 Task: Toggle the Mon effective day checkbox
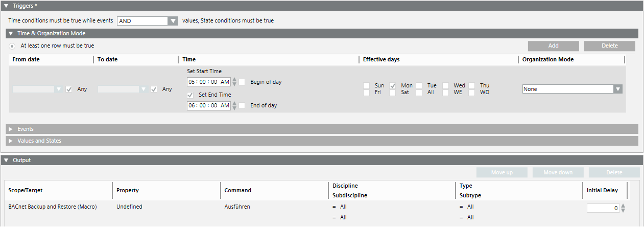393,85
